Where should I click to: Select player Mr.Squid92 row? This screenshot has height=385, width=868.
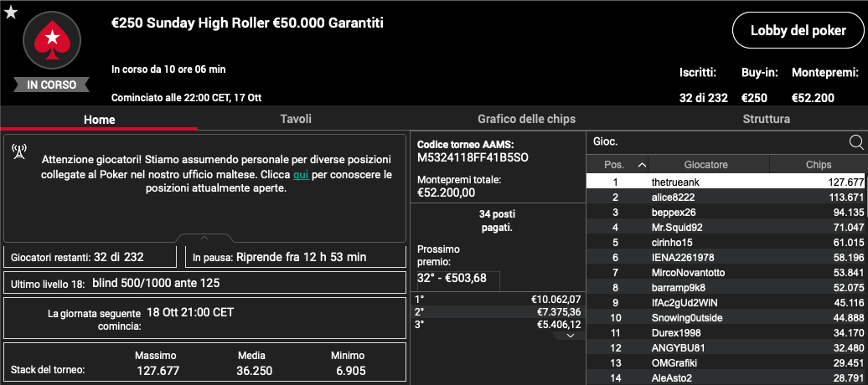click(x=726, y=228)
